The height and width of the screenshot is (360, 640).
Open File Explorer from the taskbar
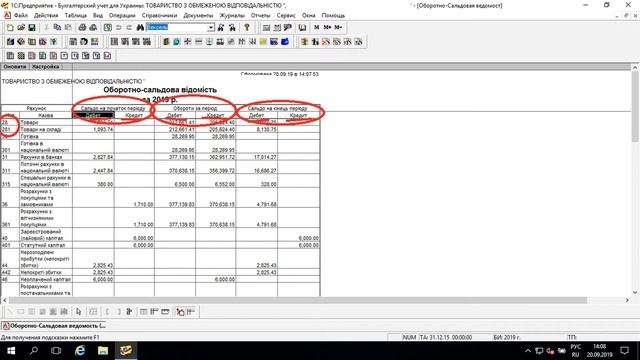pos(103,351)
